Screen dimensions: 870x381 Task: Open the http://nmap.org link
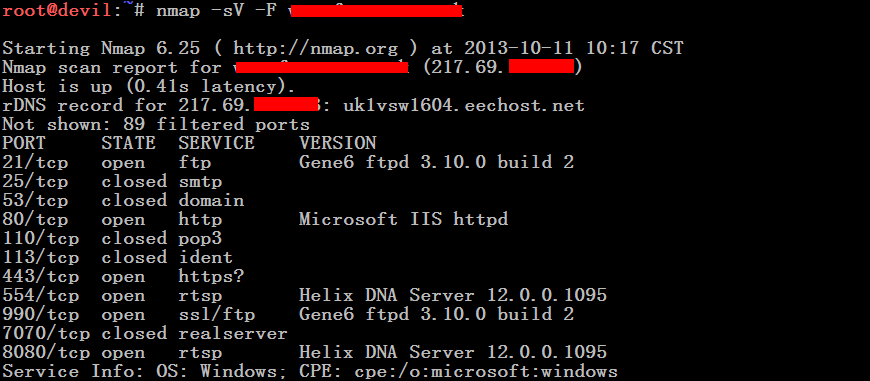pos(320,48)
